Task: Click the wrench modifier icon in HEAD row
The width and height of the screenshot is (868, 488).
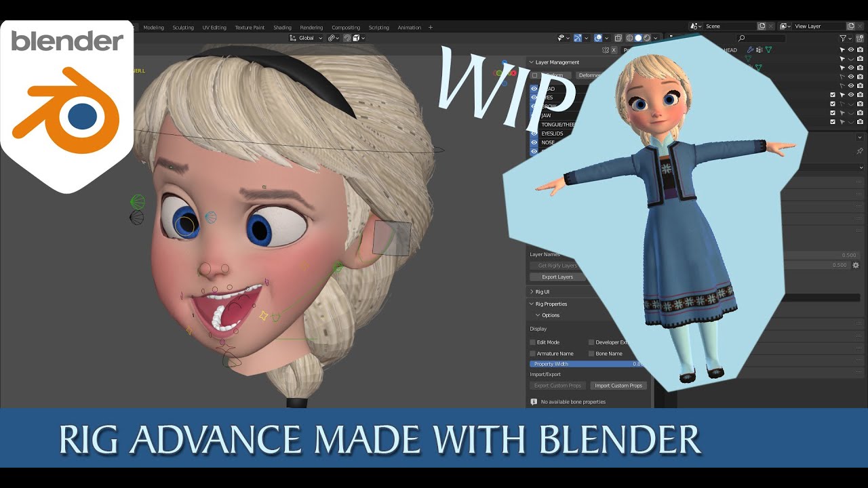Action: click(x=750, y=49)
